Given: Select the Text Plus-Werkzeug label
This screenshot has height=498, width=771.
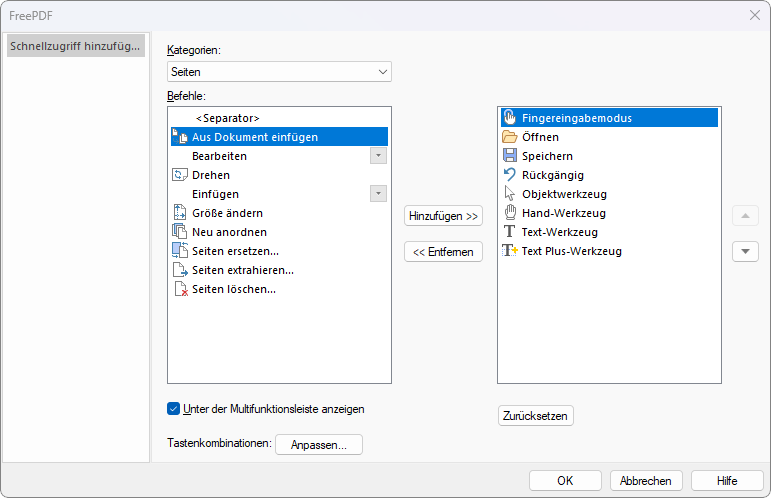Looking at the screenshot, I should point(572,251).
